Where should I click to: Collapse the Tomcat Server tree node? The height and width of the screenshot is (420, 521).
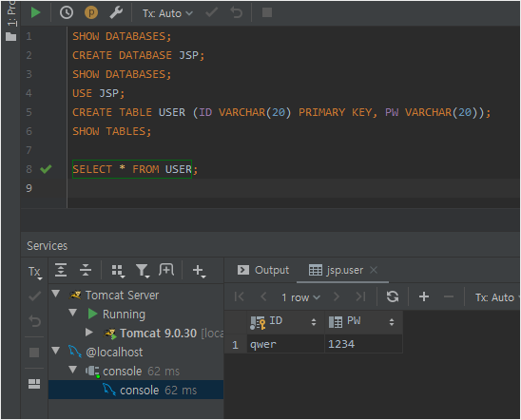pos(56,294)
